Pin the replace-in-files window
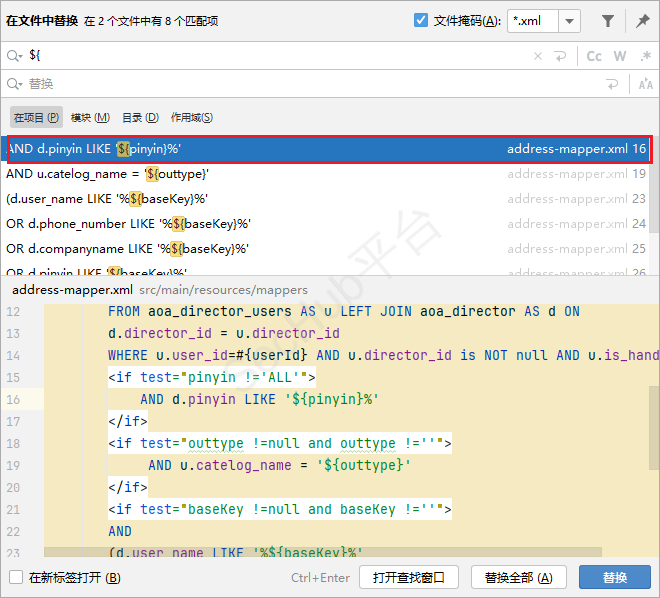Screen dimensions: 660x598 [x=642, y=21]
